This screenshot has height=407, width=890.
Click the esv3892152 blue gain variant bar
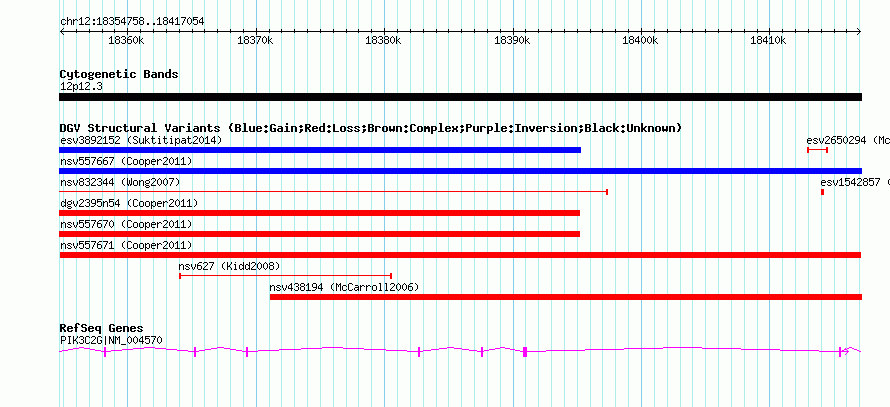coord(320,150)
